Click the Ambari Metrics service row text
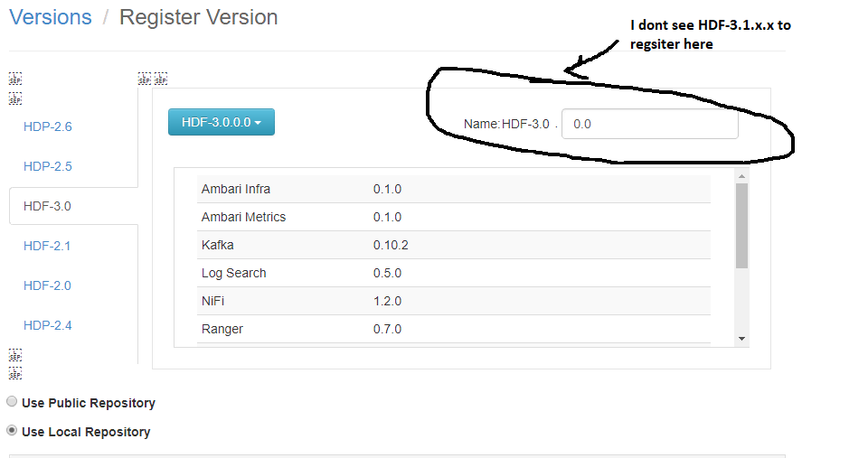The height and width of the screenshot is (458, 868). click(243, 218)
